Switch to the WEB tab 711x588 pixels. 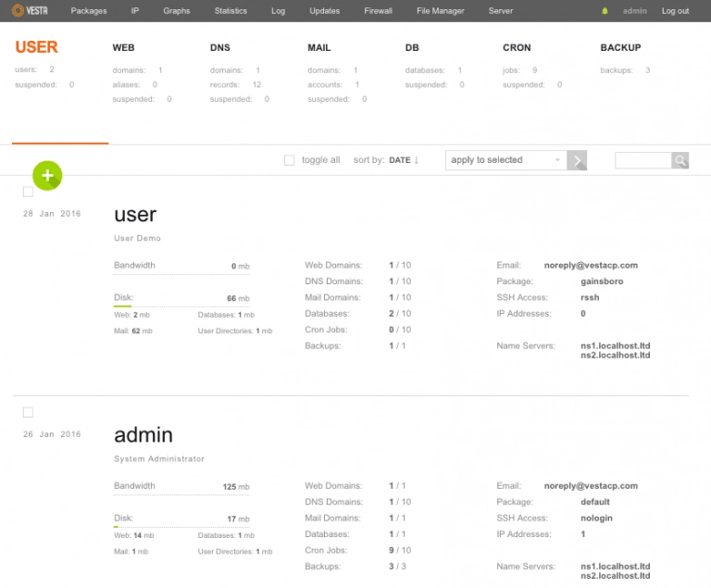tap(123, 47)
